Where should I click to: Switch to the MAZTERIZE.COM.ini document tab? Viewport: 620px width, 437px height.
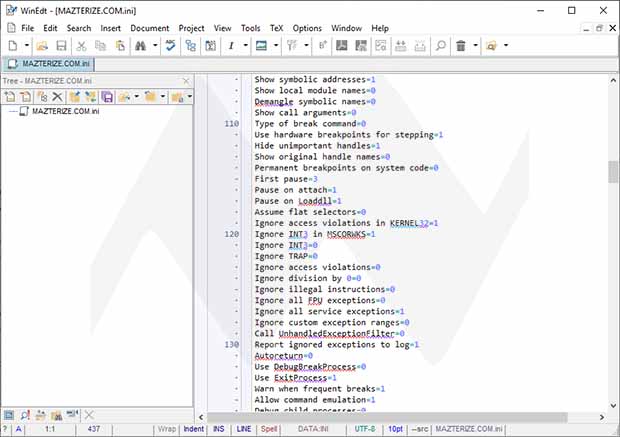(49, 64)
